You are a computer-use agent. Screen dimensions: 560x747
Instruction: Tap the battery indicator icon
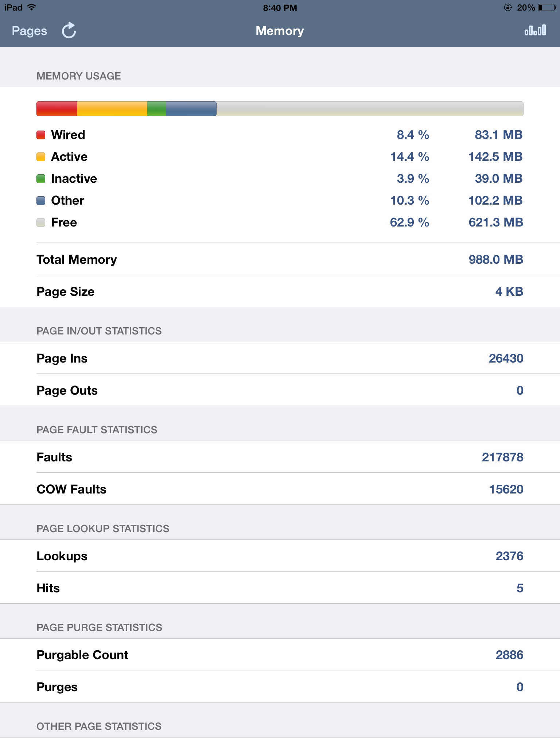[547, 8]
